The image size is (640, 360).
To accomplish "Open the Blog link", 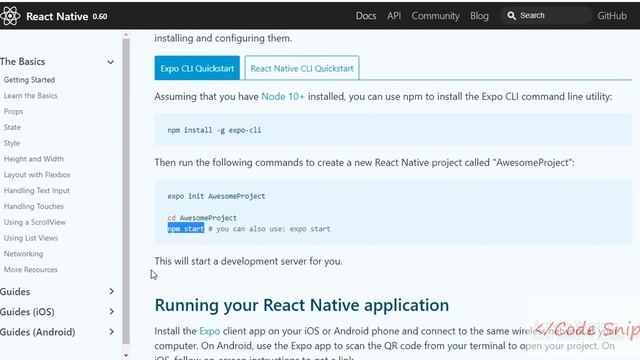I will click(x=479, y=16).
